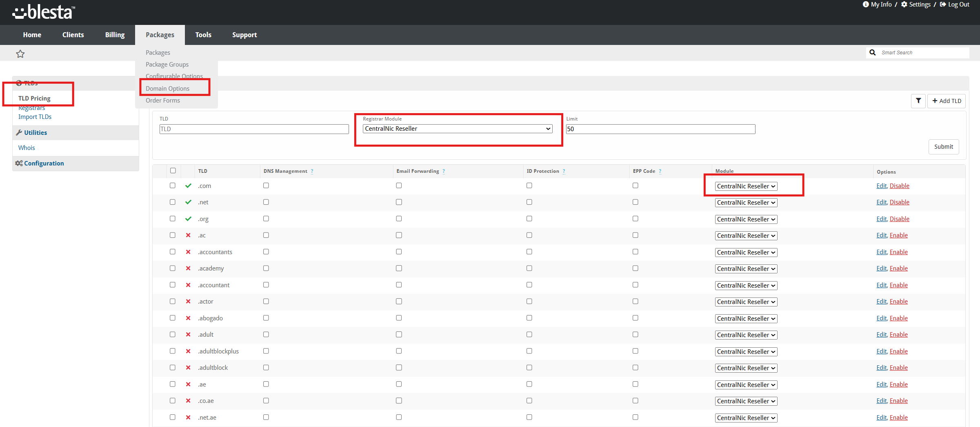Open the Billing navigation tab
The width and height of the screenshot is (980, 427).
115,35
